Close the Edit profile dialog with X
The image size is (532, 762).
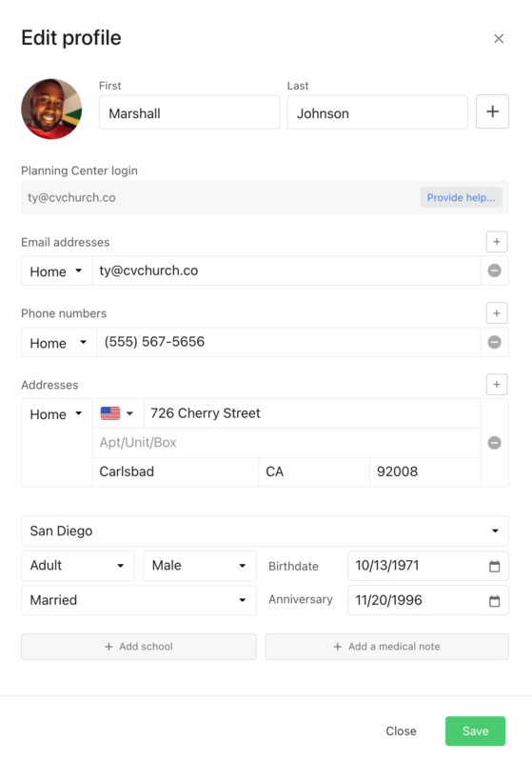pyautogui.click(x=499, y=38)
